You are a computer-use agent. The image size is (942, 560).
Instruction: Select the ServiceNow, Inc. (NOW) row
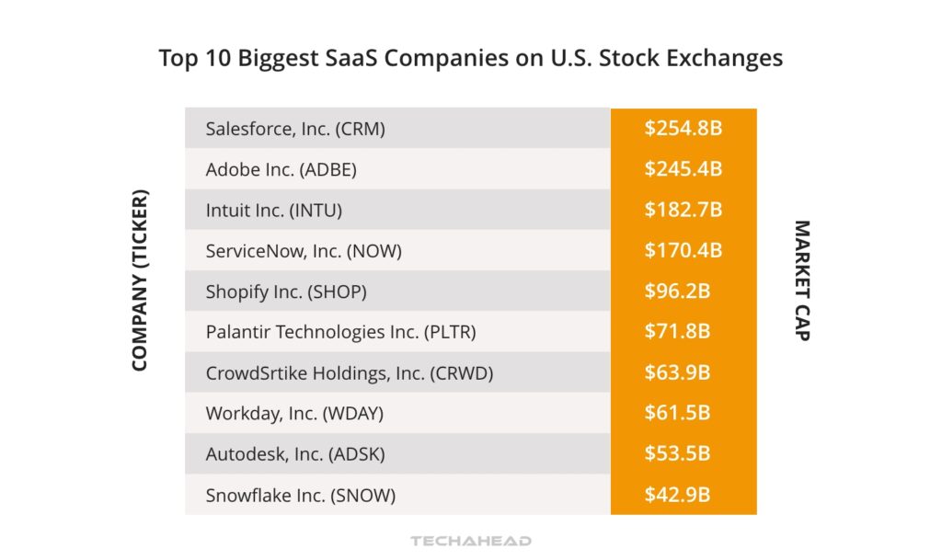(304, 250)
